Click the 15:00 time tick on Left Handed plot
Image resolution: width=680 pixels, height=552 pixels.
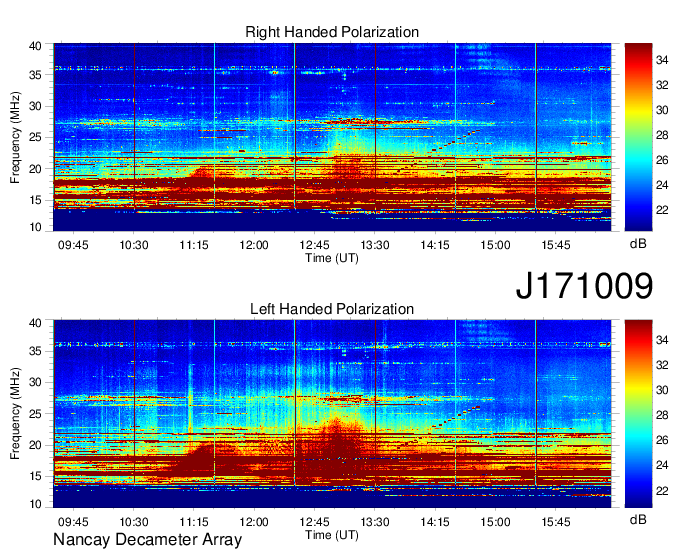495,522
